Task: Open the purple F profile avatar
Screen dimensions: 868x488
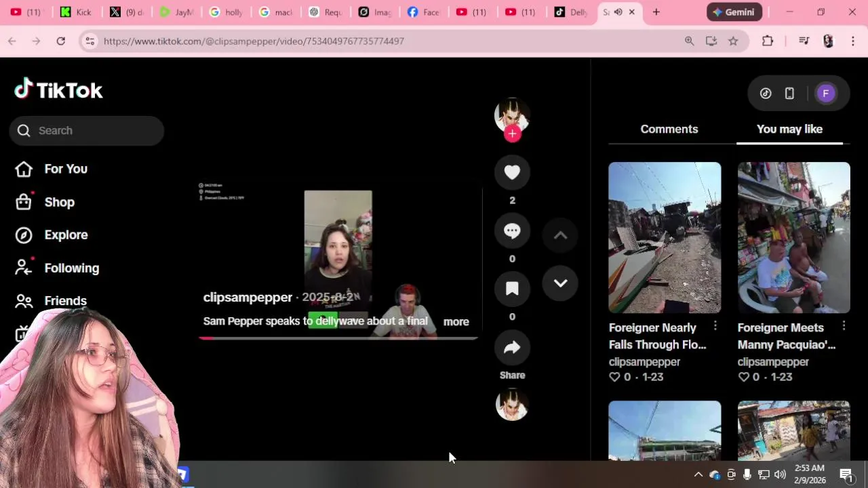Action: [825, 94]
